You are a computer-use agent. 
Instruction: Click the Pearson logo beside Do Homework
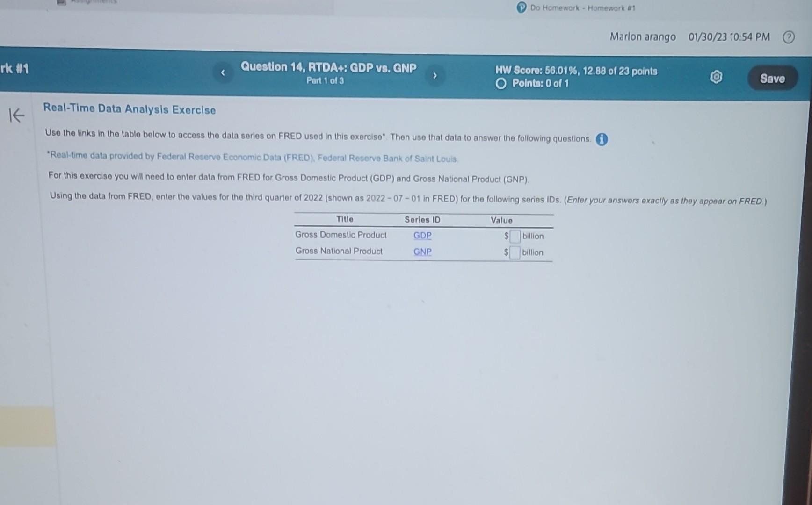point(521,8)
